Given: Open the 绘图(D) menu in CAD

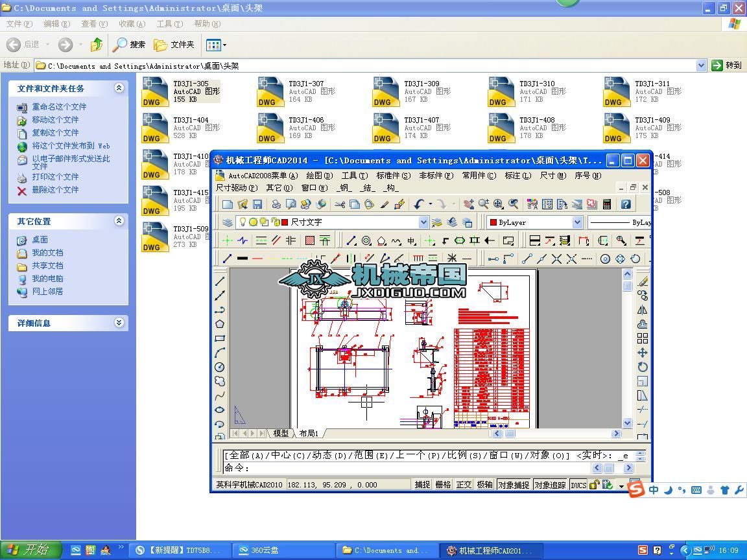Looking at the screenshot, I should click(x=319, y=176).
